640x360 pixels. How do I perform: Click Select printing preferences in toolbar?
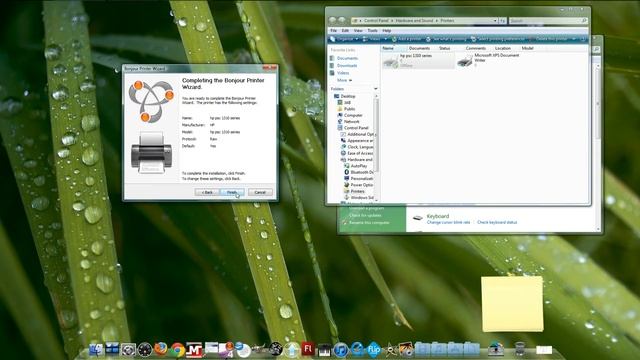click(498, 39)
